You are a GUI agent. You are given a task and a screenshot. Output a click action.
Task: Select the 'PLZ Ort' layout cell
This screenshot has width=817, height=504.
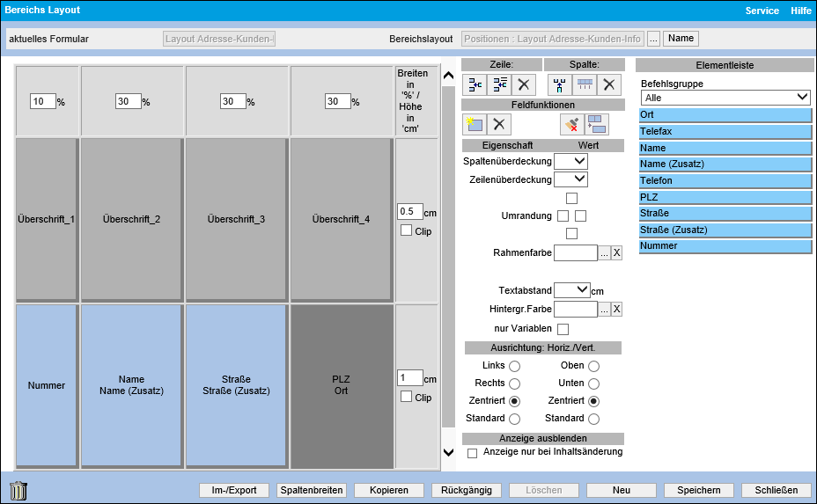pyautogui.click(x=342, y=385)
